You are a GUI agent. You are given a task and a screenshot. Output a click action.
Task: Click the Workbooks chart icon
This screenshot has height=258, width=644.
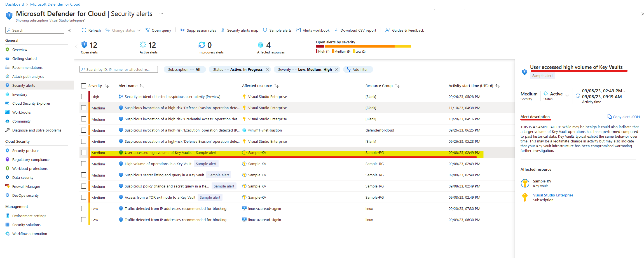(x=8, y=112)
